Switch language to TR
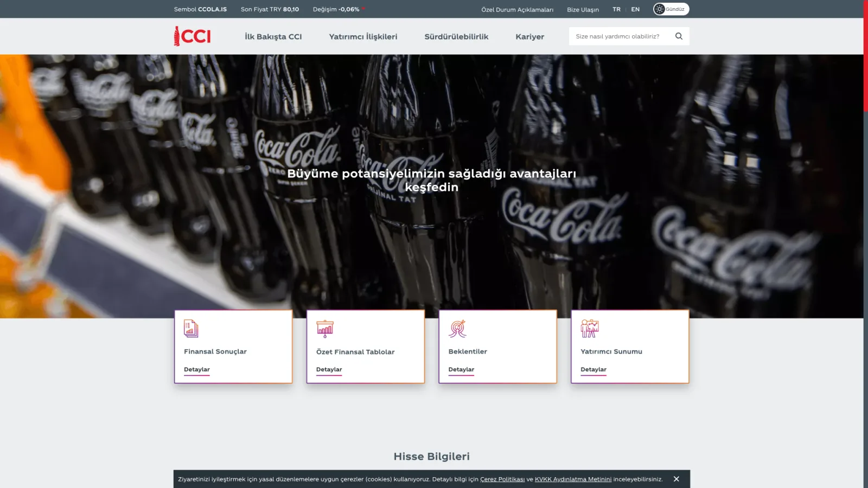868x488 pixels. tap(616, 9)
